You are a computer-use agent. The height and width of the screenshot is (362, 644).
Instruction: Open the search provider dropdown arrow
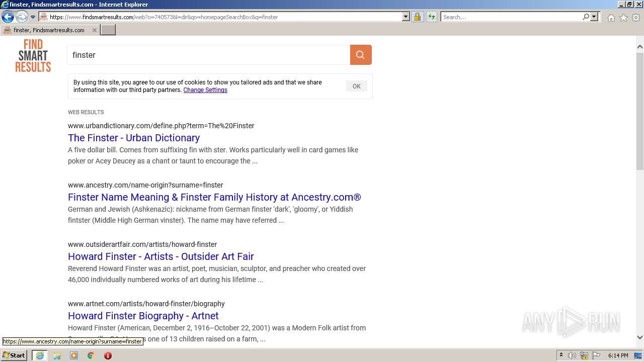pyautogui.click(x=594, y=17)
